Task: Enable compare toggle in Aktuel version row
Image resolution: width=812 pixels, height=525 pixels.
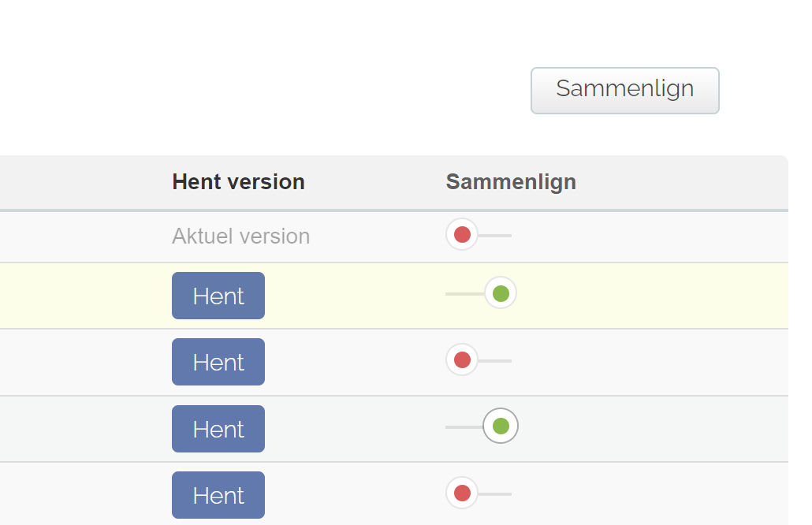Action: tap(478, 235)
